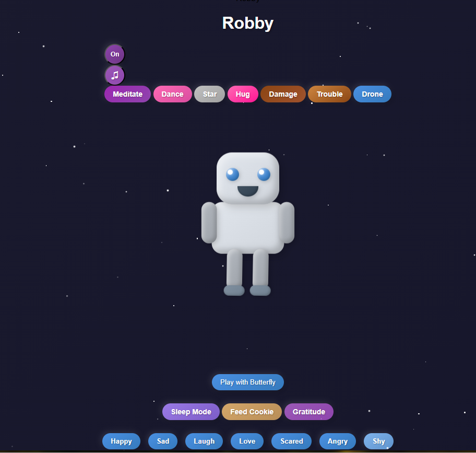Select the Trouble button
476x453 pixels.
(x=329, y=94)
